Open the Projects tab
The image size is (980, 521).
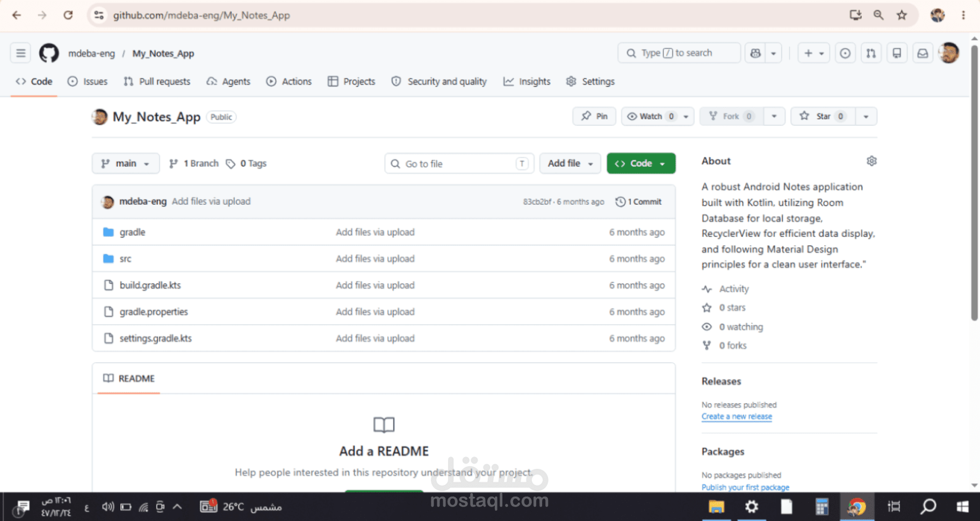tap(351, 82)
